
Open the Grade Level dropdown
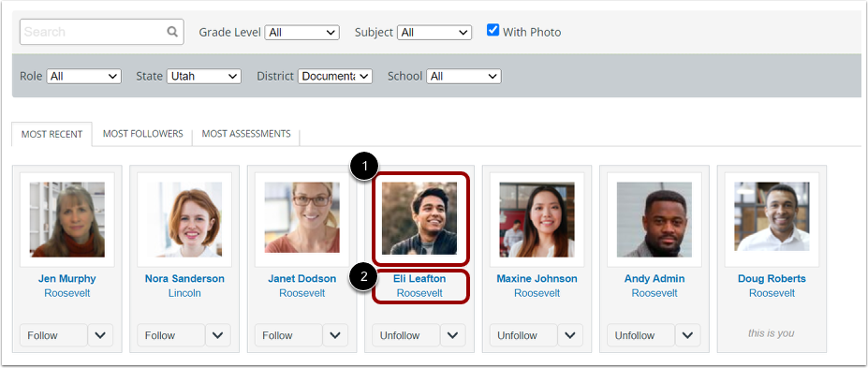tap(302, 33)
